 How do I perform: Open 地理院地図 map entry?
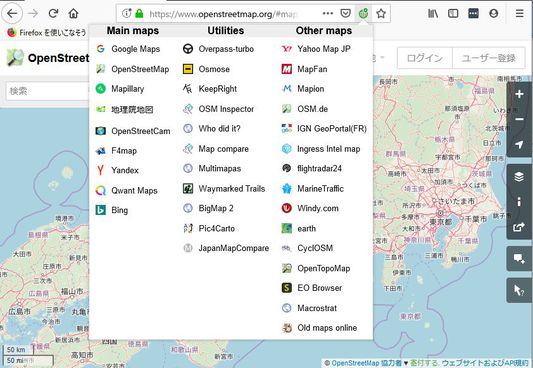124,109
